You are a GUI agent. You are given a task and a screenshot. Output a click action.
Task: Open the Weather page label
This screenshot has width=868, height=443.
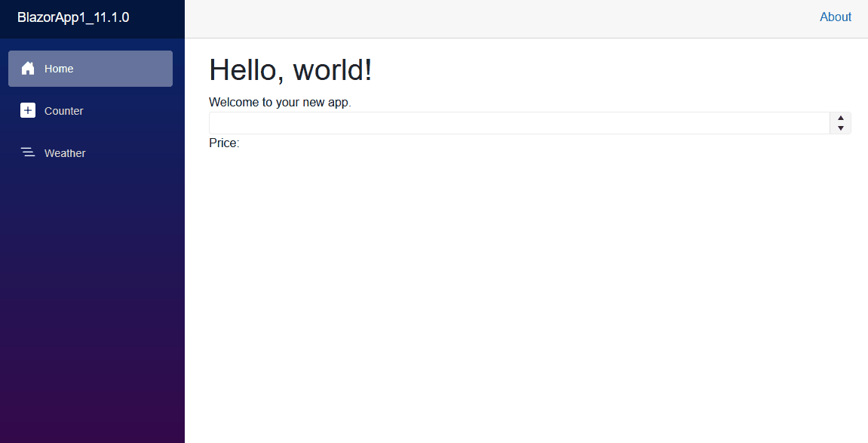point(65,153)
